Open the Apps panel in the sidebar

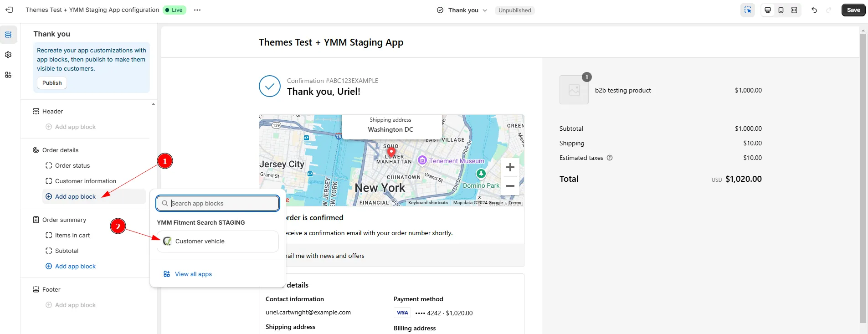click(8, 75)
